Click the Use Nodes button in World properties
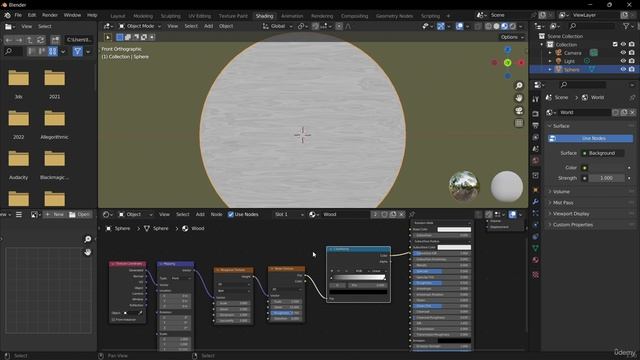640x360 pixels. click(x=591, y=138)
